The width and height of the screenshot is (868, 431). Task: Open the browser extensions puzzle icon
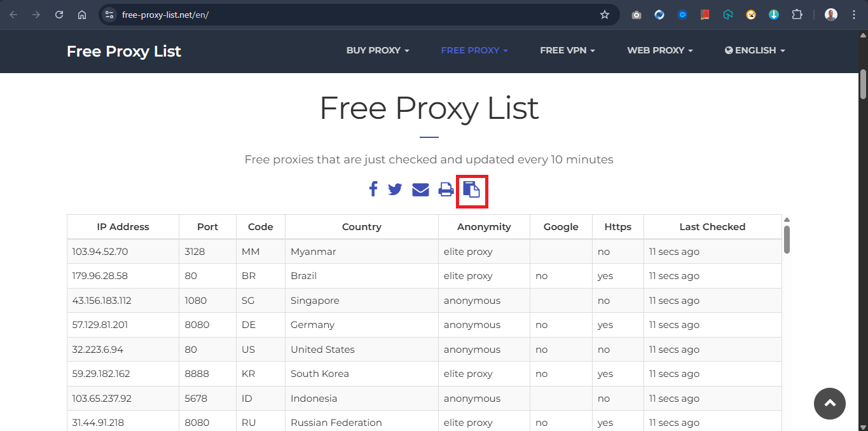(x=797, y=14)
